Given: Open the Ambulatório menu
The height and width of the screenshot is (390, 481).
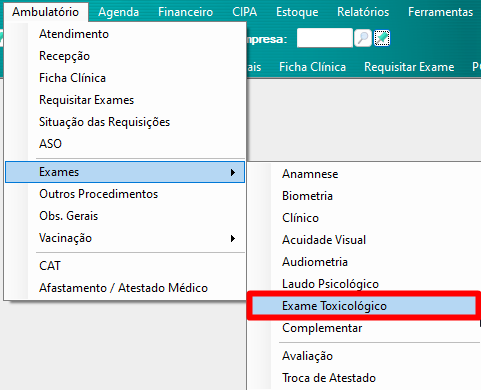Looking at the screenshot, I should [x=46, y=12].
